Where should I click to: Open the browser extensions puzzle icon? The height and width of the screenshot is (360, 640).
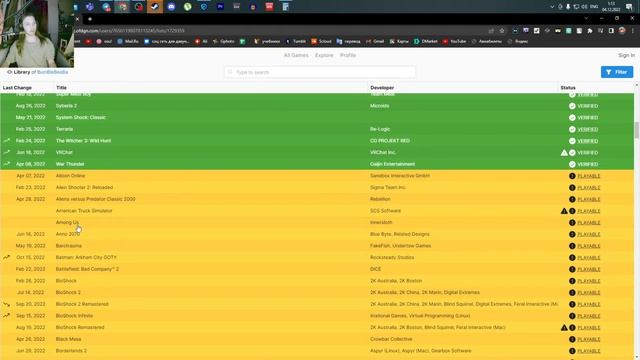(590, 31)
